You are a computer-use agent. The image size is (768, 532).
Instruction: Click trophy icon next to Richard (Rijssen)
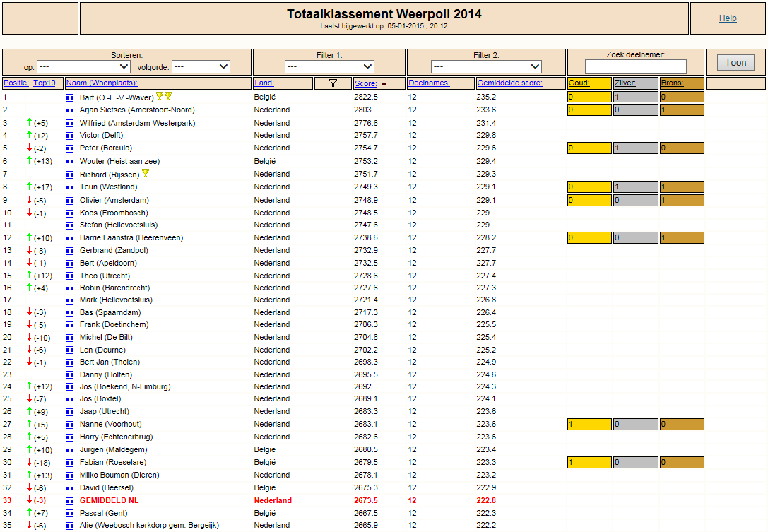point(146,173)
